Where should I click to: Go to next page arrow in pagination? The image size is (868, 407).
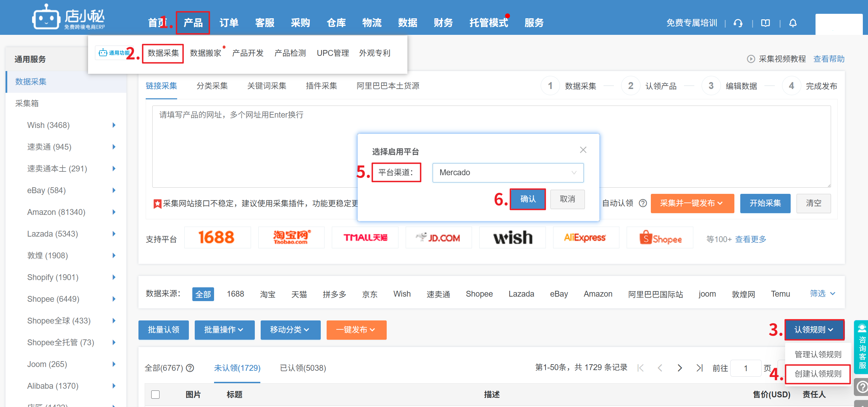click(679, 368)
